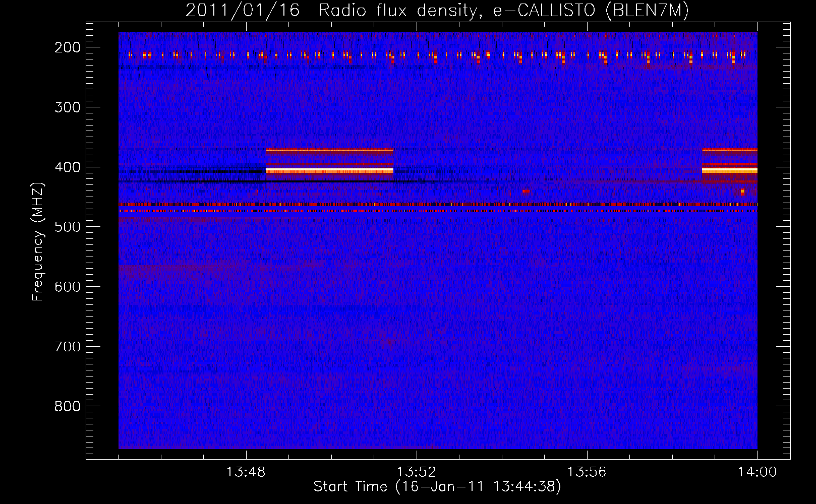
Task: Click the 600 frequency tick label
Action: pyautogui.click(x=68, y=287)
